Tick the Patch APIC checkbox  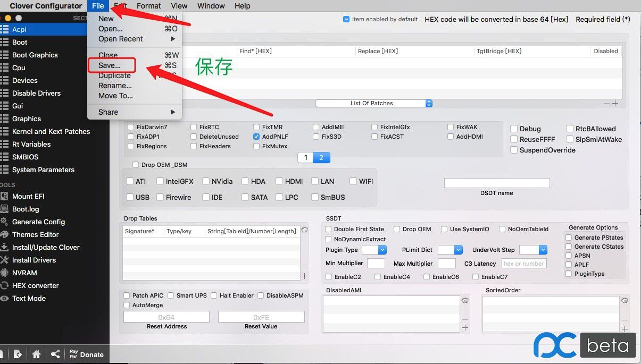tap(127, 295)
